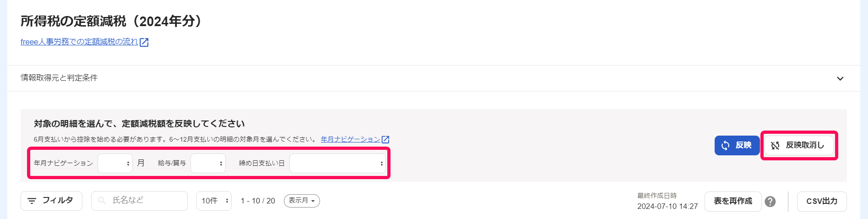The image size is (868, 219).
Task: Open the 給与/賞与 dropdown
Action: click(208, 163)
